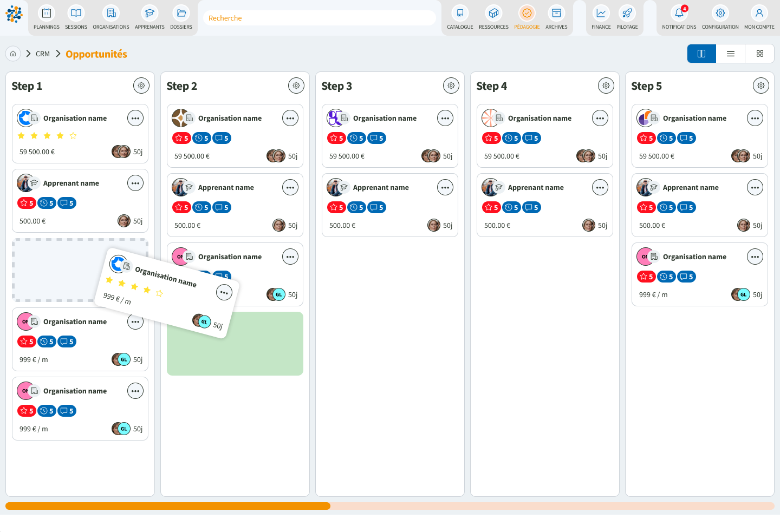Switch to list view layout

pos(731,54)
